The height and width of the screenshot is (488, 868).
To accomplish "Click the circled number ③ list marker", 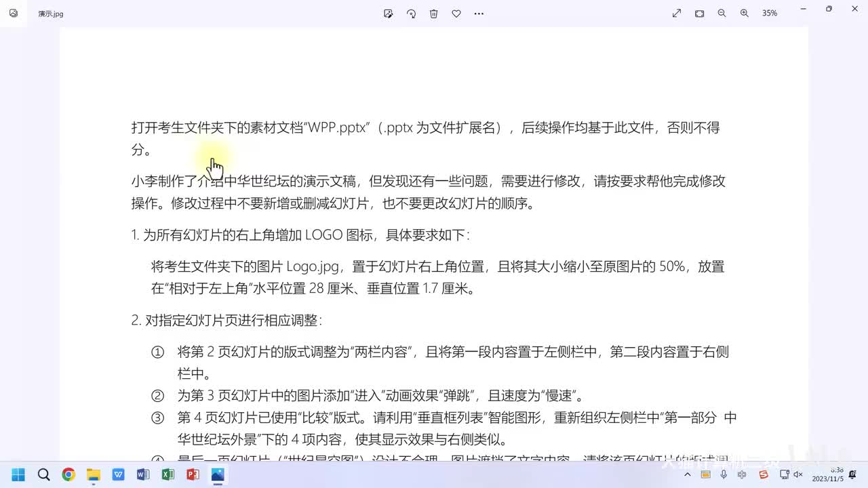I will pos(157,418).
